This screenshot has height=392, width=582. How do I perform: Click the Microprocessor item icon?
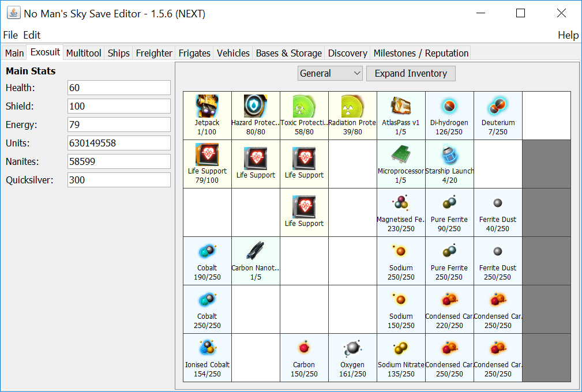pos(401,154)
